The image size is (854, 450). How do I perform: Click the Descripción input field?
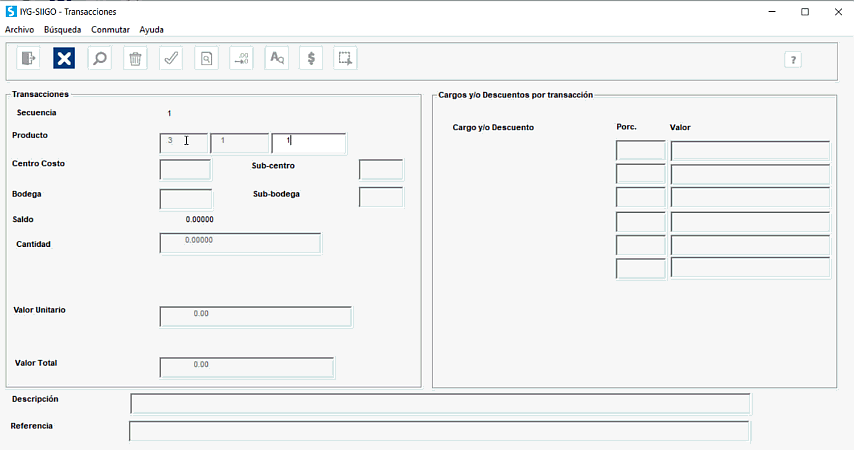(x=440, y=404)
